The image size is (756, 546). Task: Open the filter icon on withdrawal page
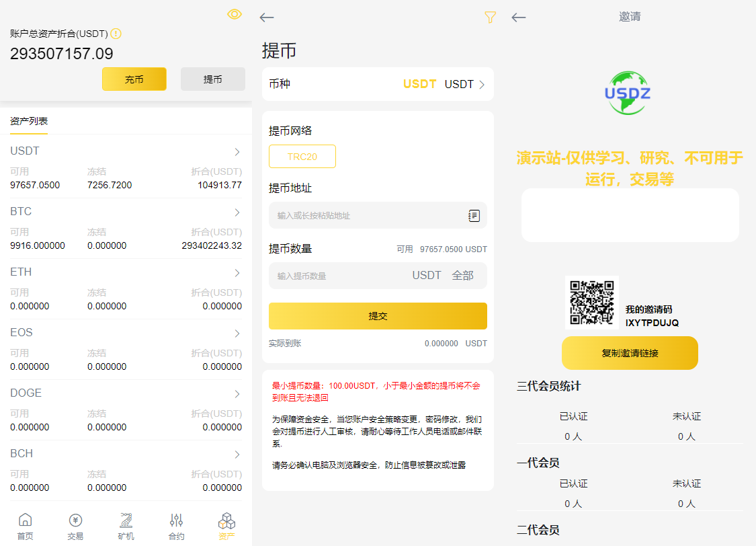tap(490, 18)
